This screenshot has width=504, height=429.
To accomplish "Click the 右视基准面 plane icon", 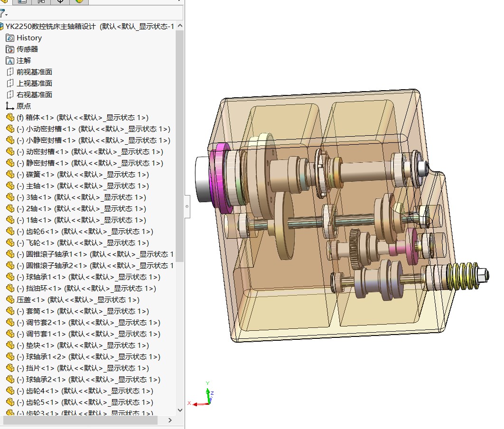I will (10, 95).
